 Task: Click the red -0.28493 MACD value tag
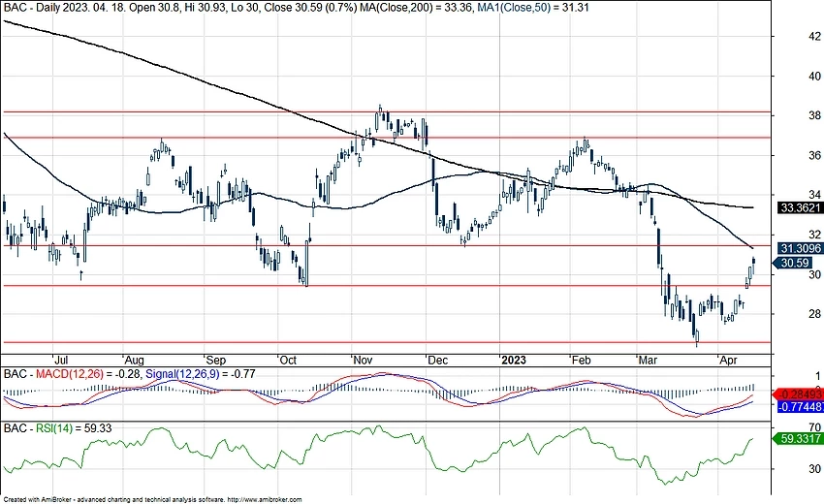(798, 394)
